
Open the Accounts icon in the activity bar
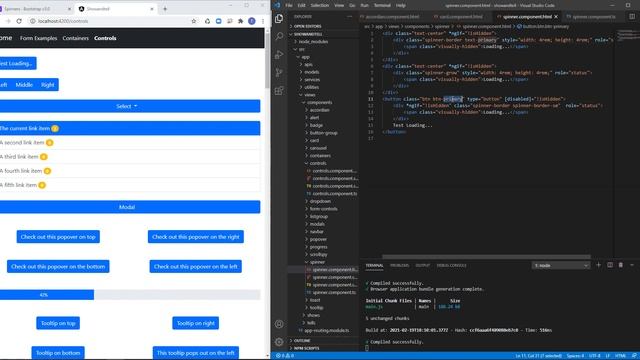[x=279, y=324]
